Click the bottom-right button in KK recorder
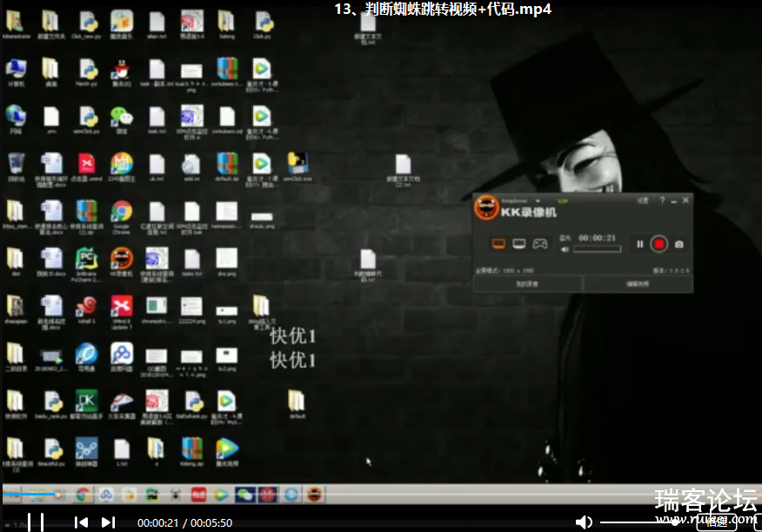 tap(638, 284)
